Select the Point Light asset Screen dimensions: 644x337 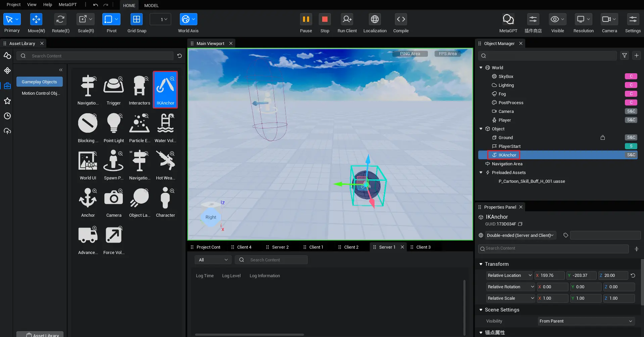tap(113, 127)
